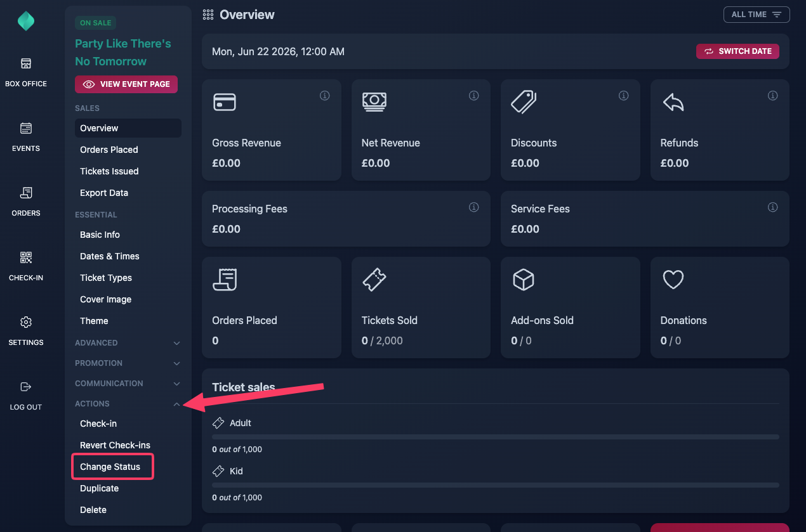The image size is (806, 532).
Task: Open the Settings gear icon
Action: [26, 322]
